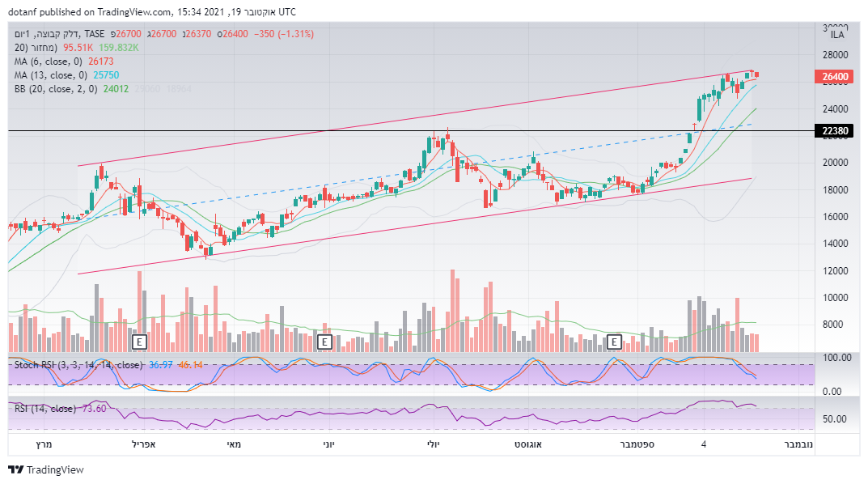
Task: Click the Stoch RSI value 36.97
Action: point(161,365)
